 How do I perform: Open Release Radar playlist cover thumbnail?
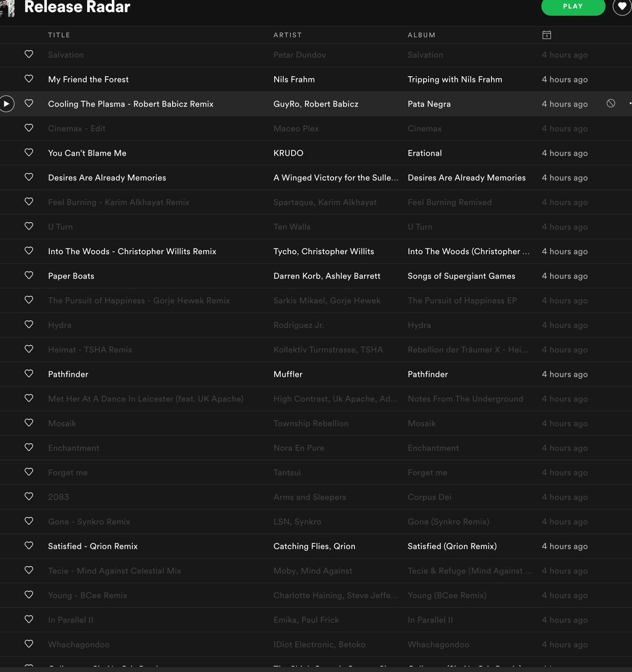(7, 7)
